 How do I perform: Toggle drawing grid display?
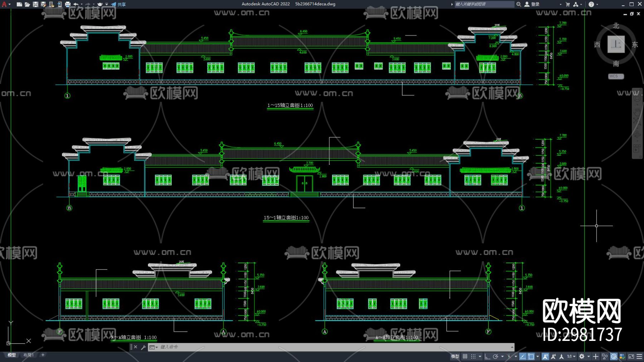point(465,356)
